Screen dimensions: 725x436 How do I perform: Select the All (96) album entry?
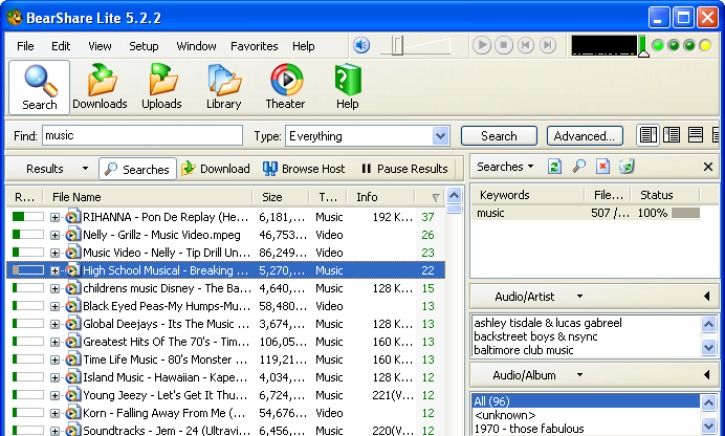click(586, 401)
